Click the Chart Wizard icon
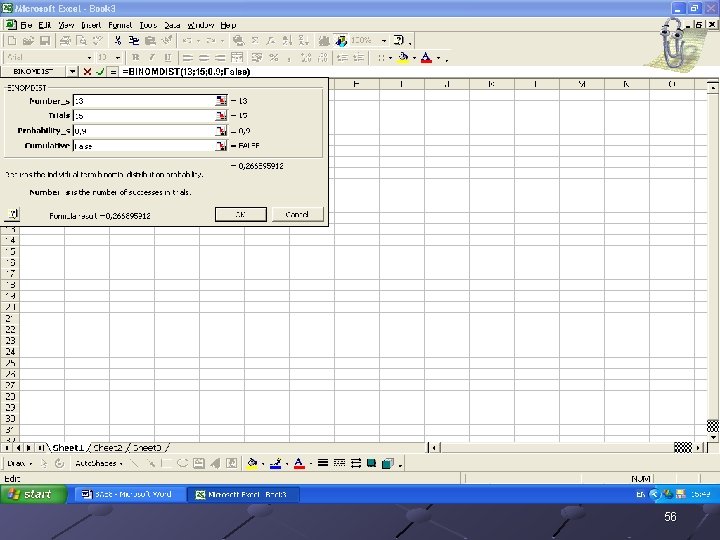Screen dimensions: 720x540 [x=324, y=41]
